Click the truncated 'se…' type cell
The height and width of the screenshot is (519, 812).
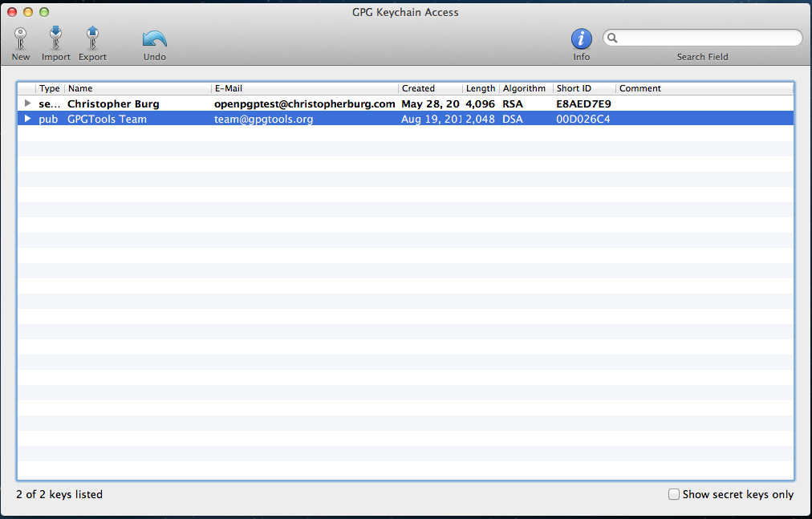(49, 103)
